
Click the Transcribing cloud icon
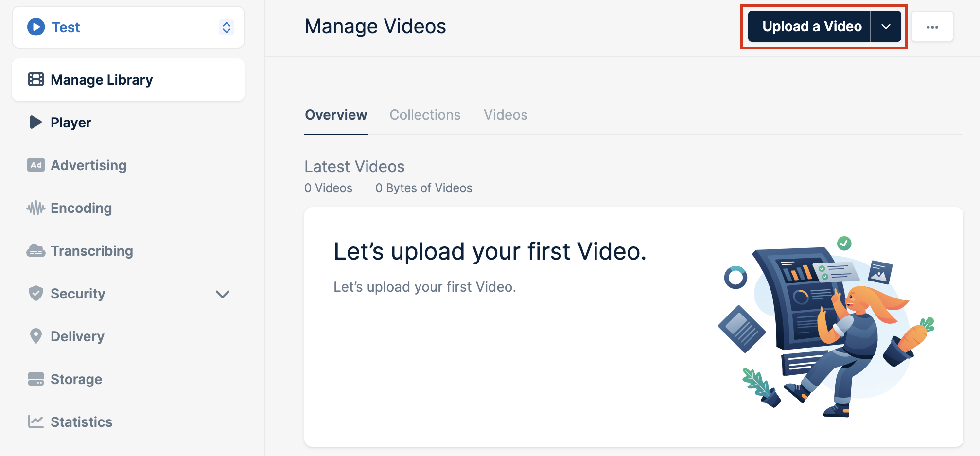click(x=36, y=251)
